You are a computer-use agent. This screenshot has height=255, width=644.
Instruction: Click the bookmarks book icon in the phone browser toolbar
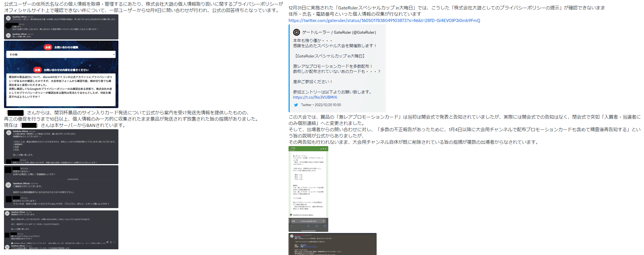[x=317, y=226]
